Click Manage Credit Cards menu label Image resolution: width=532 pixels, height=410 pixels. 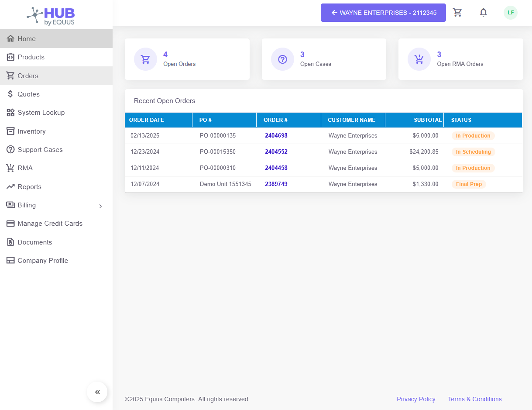coord(50,224)
